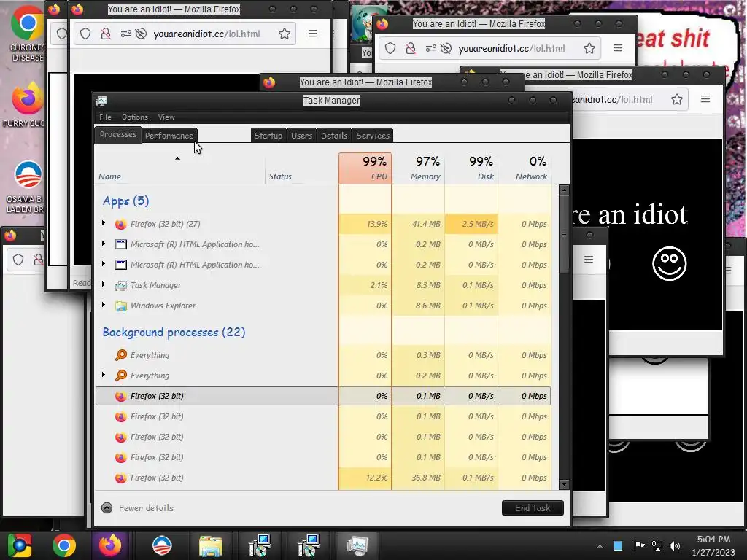Click the process list scrollbar thumb
Screen dimensions: 747x560
click(564, 234)
